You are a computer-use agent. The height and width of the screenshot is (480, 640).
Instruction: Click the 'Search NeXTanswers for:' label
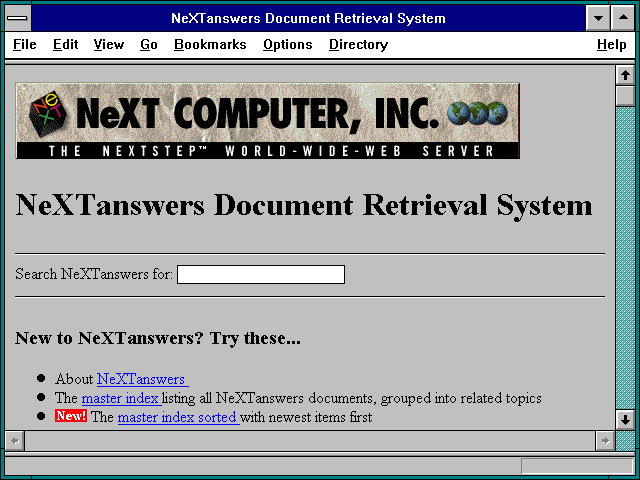pos(94,274)
